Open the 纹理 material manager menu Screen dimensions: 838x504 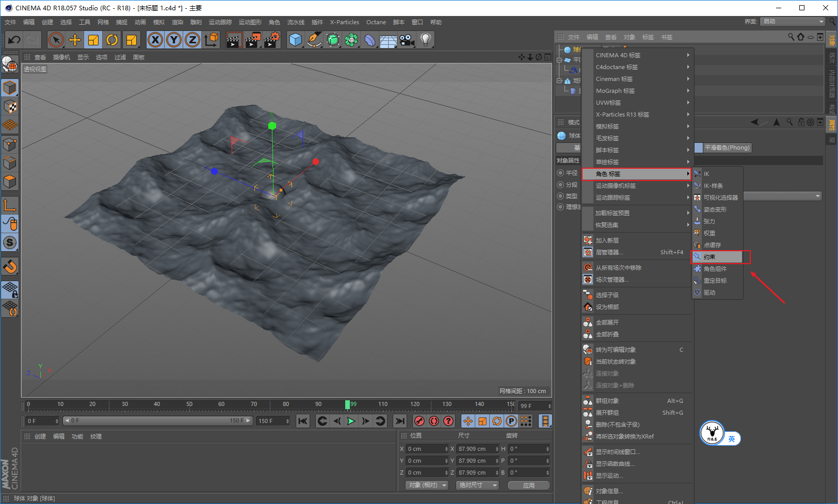(96, 436)
